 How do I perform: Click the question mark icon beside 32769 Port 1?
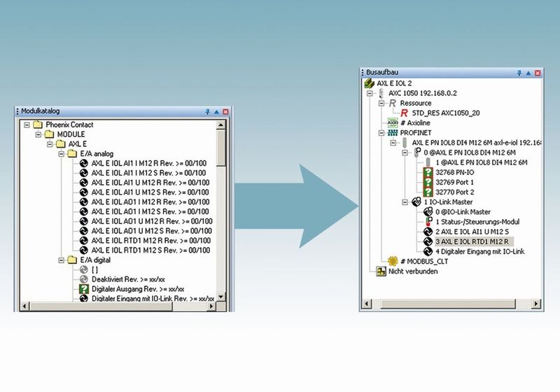[x=428, y=182]
